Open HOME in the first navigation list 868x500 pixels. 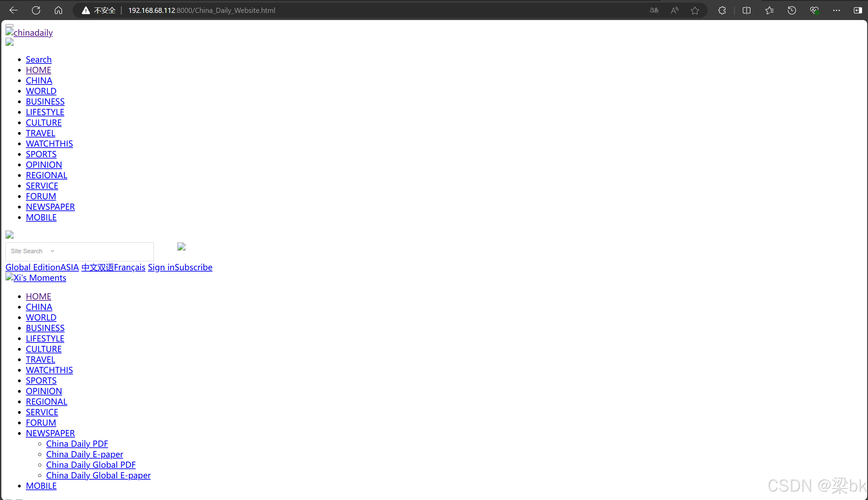(x=38, y=70)
